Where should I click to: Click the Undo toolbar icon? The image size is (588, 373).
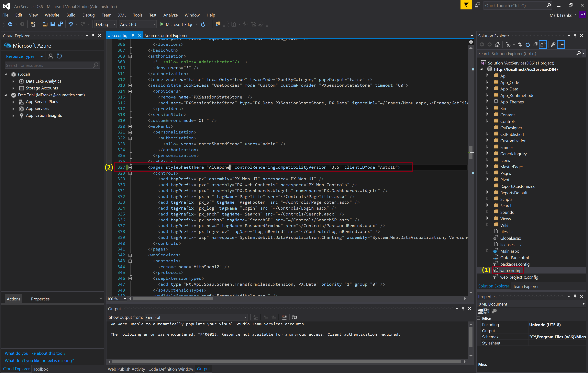coord(71,24)
